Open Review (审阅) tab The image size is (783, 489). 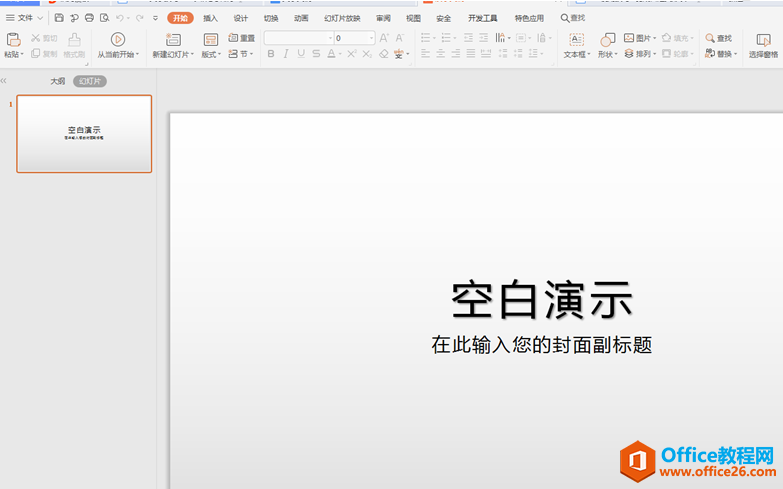383,18
